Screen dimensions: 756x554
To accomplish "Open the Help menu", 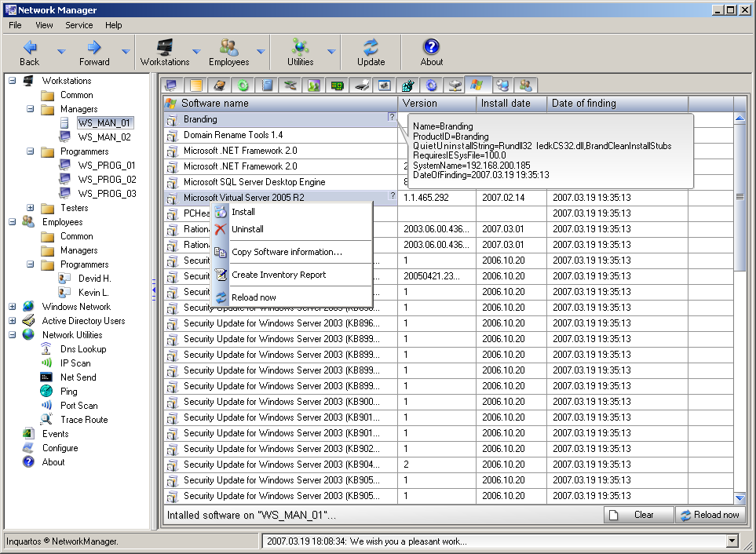I will coord(113,25).
